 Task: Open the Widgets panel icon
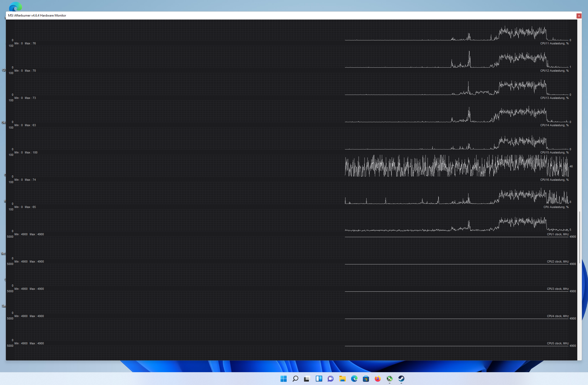tap(319, 379)
